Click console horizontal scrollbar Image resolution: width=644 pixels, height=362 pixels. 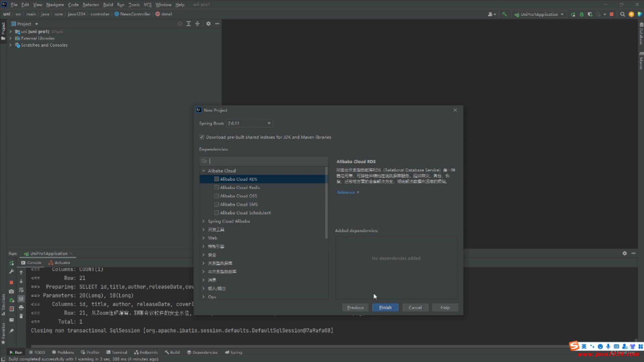(299, 346)
